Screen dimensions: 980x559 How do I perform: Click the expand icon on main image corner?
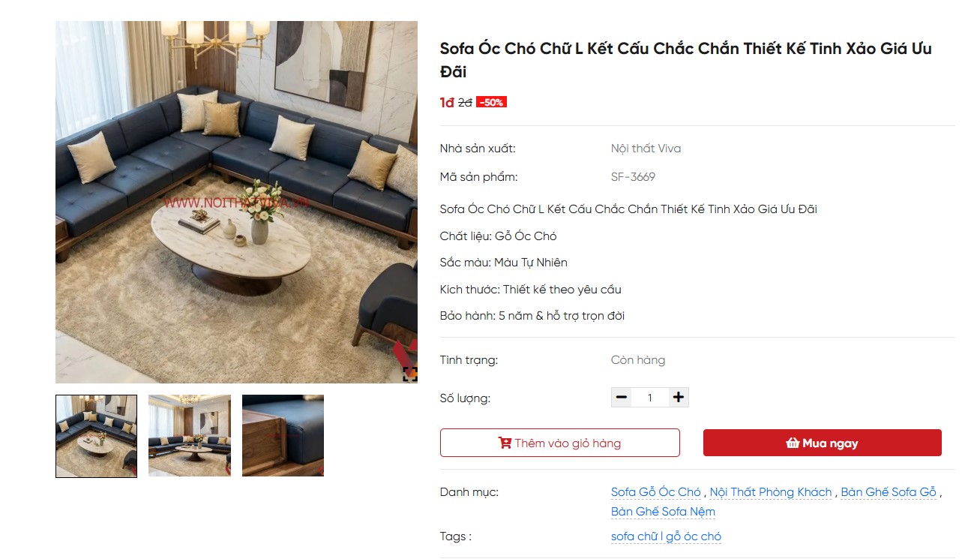[x=409, y=374]
